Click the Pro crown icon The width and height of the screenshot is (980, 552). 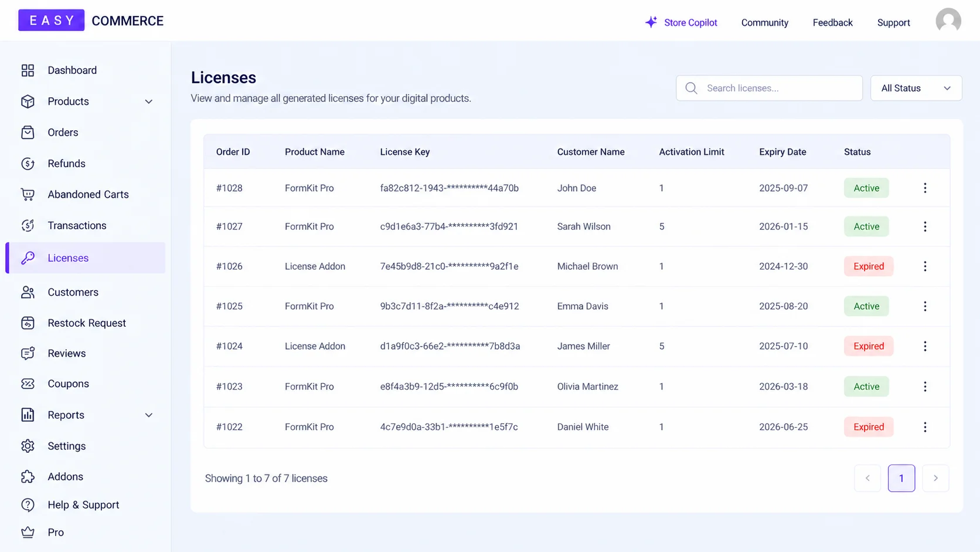(28, 532)
